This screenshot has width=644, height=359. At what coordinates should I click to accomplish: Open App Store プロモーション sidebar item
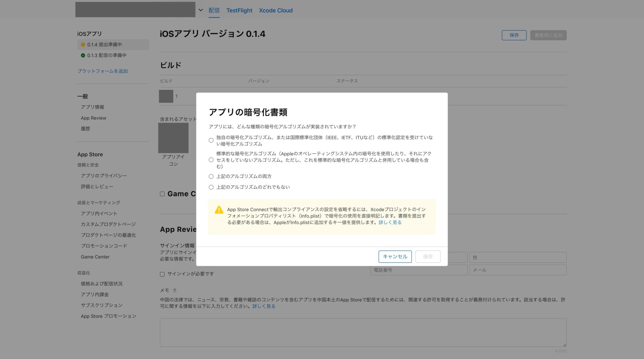108,316
